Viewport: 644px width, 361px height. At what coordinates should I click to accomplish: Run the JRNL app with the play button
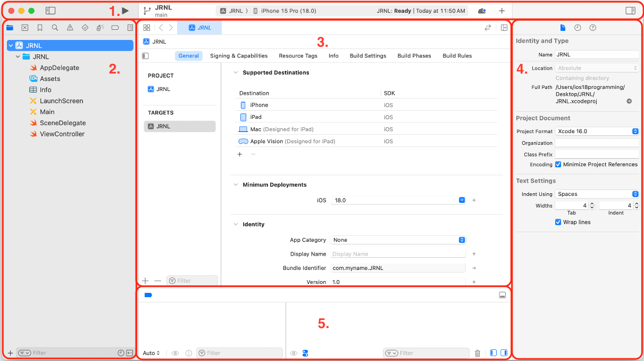pyautogui.click(x=125, y=11)
